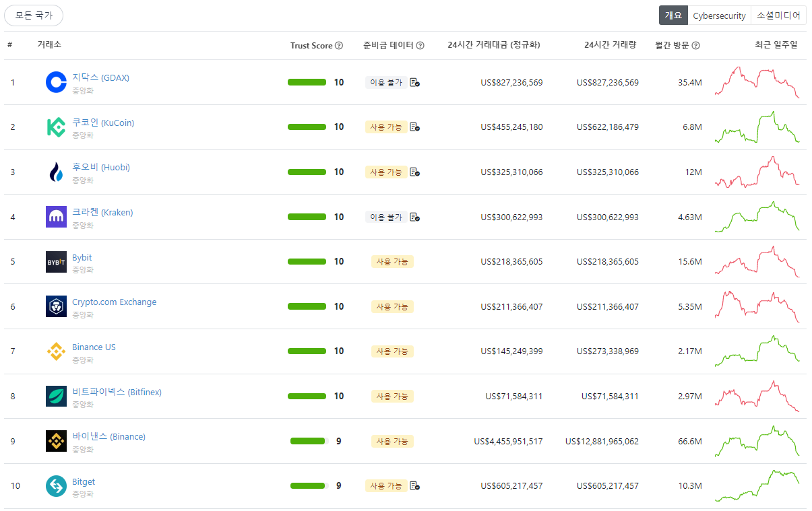The height and width of the screenshot is (511, 812).
Task: Open the 비트파이넥스 (Bitfinex) link
Action: click(117, 392)
